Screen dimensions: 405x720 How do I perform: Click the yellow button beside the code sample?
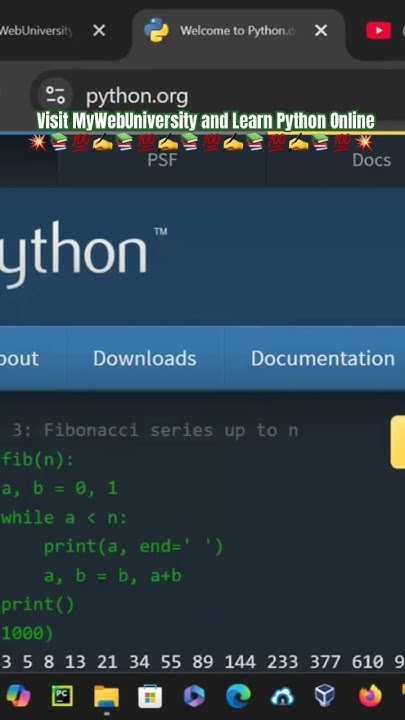point(398,442)
